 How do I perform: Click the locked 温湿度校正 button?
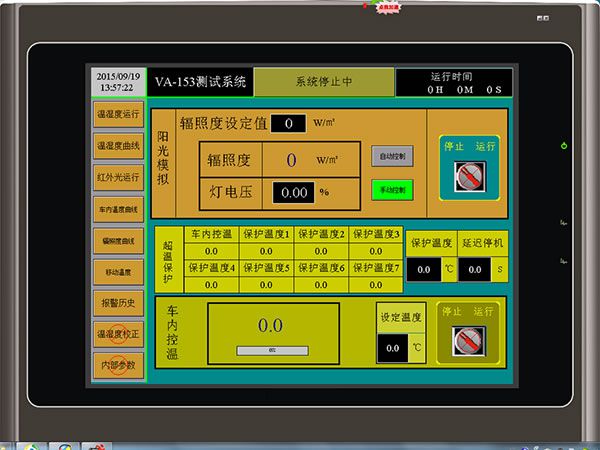tap(119, 334)
